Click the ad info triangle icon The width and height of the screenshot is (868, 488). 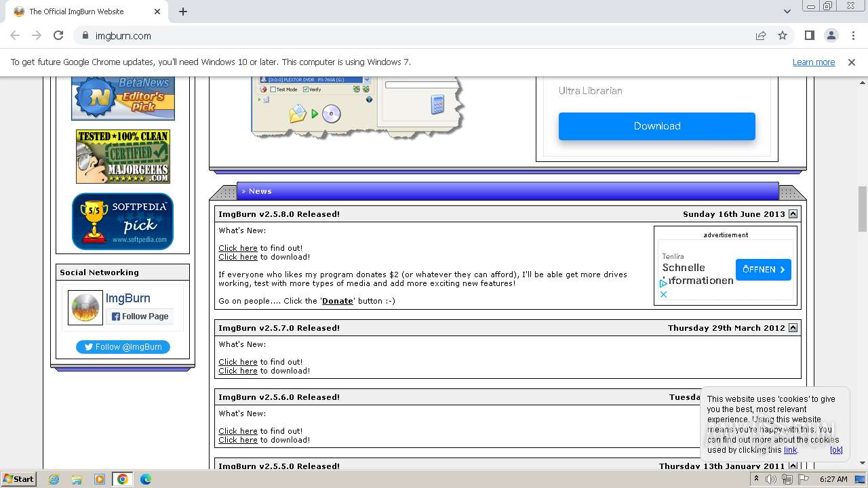click(663, 284)
